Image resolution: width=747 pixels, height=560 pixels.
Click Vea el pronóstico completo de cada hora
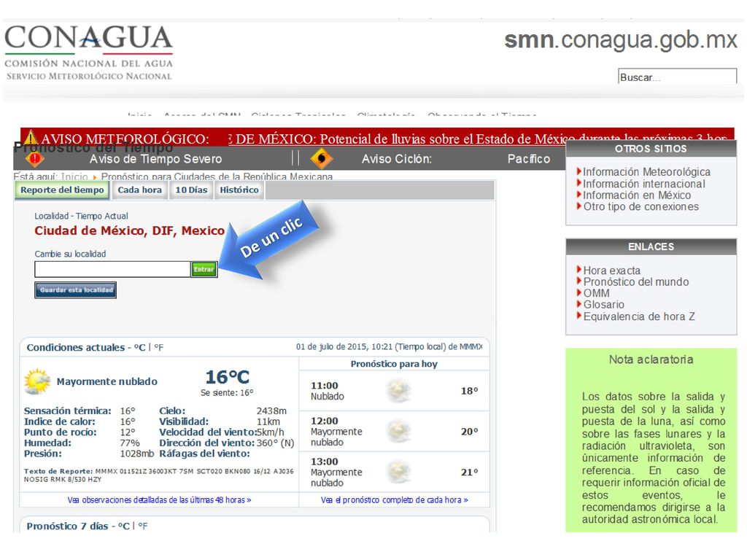[x=395, y=500]
